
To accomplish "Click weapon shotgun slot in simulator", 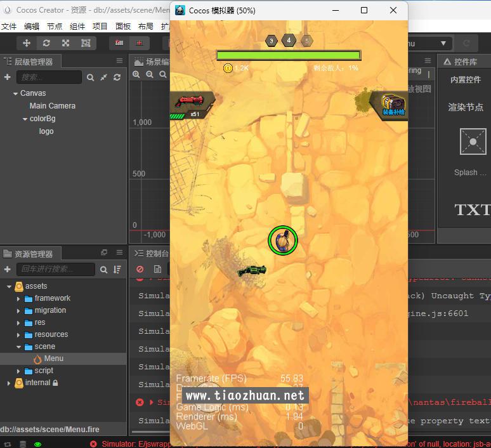I will [191, 105].
